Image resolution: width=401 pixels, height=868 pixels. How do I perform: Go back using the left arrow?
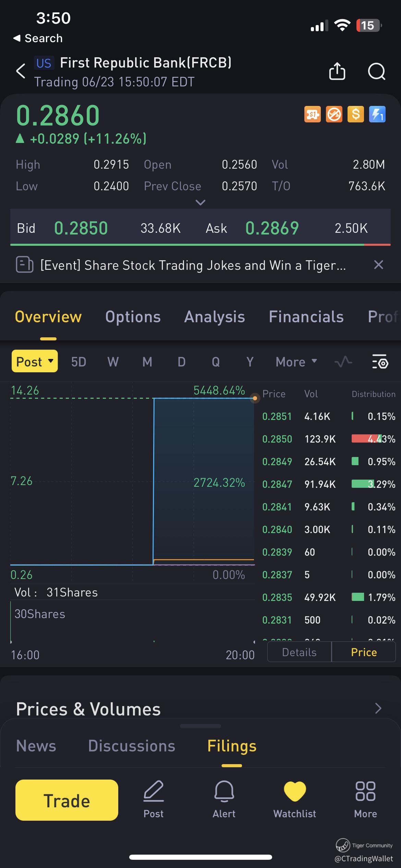[21, 71]
